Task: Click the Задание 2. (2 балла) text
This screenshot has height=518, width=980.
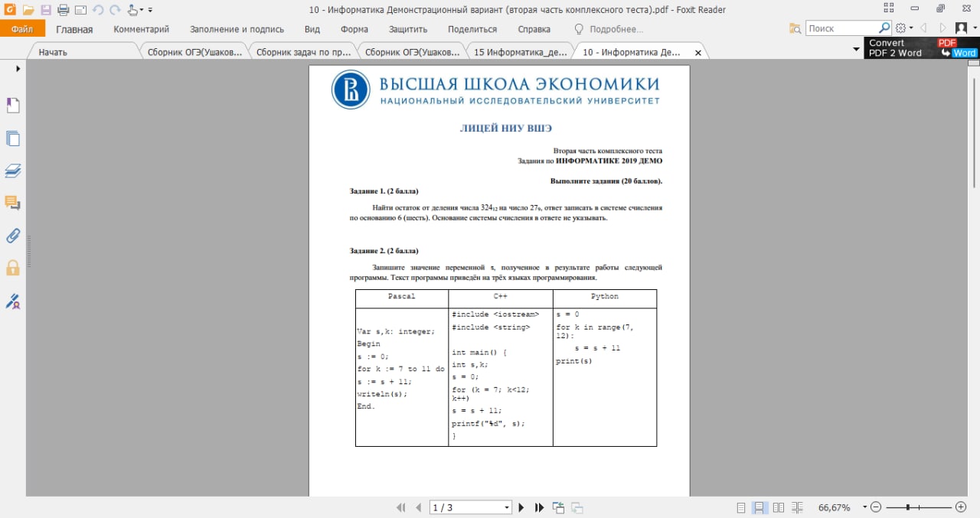Action: point(384,250)
